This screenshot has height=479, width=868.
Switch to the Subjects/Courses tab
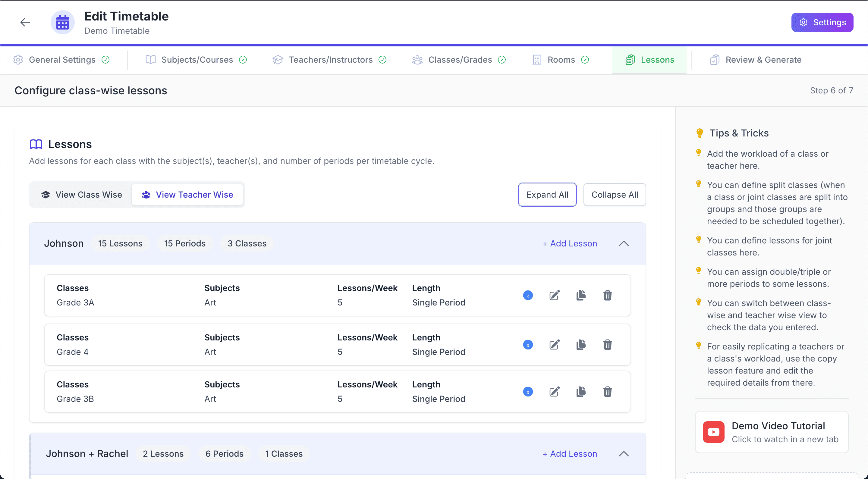[x=196, y=60]
